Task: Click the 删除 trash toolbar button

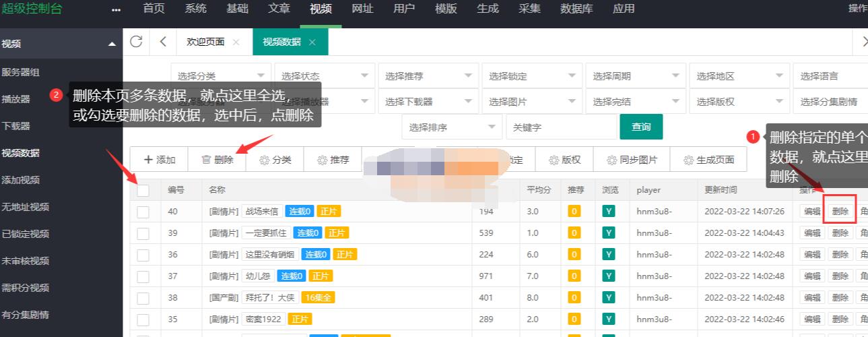Action: (217, 160)
